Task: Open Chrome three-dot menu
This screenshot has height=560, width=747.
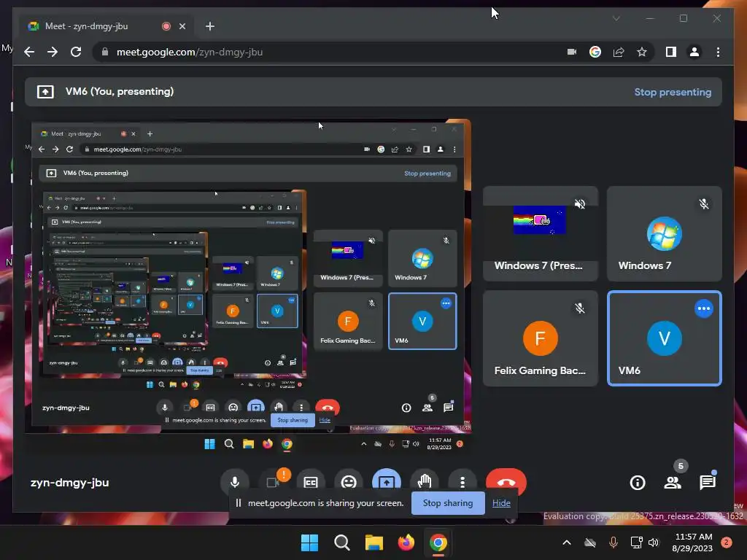Action: pos(718,52)
